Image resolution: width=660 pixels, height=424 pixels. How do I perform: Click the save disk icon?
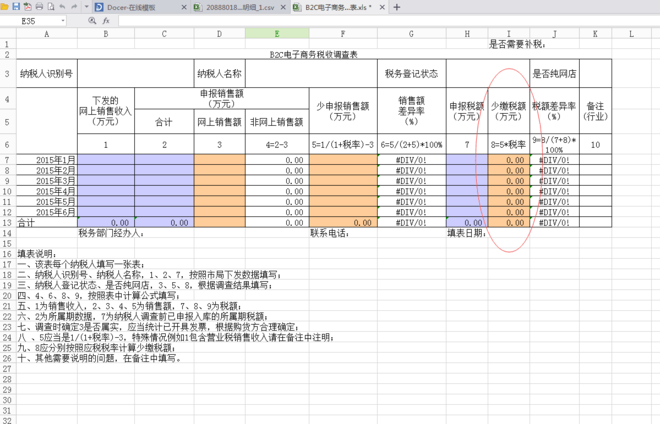coord(16,6)
